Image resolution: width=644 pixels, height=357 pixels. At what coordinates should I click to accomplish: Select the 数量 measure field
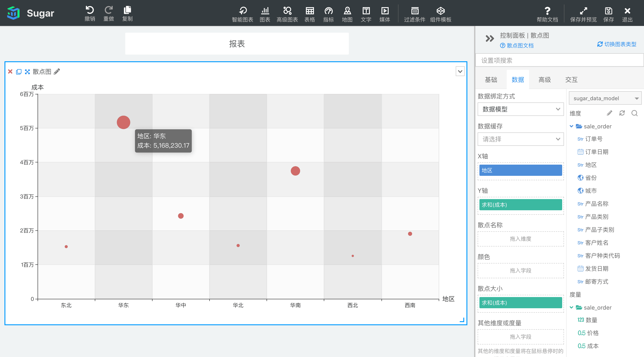click(x=587, y=320)
